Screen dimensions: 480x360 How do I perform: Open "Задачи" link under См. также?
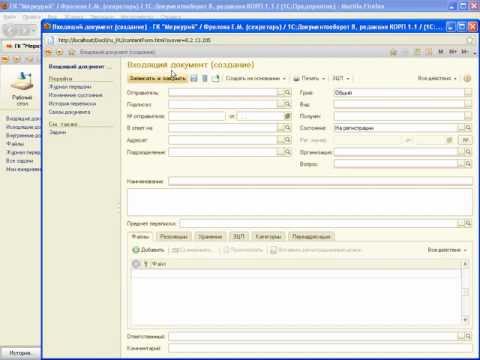click(58, 132)
